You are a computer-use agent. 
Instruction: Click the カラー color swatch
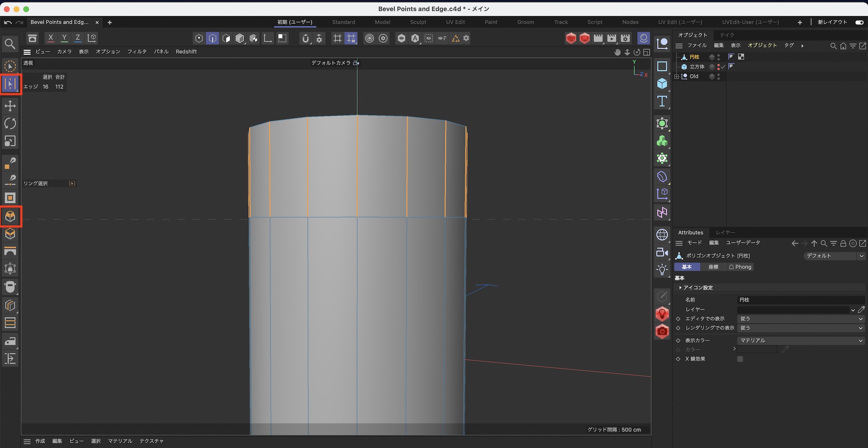click(757, 350)
